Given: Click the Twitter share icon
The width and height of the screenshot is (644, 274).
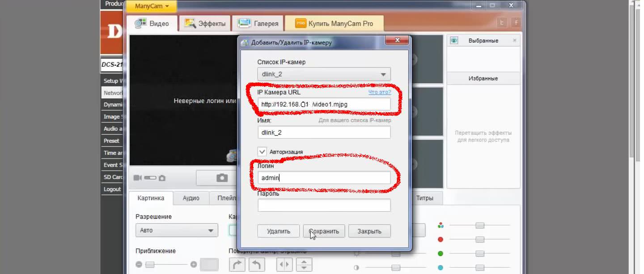Looking at the screenshot, I should click(502, 23).
